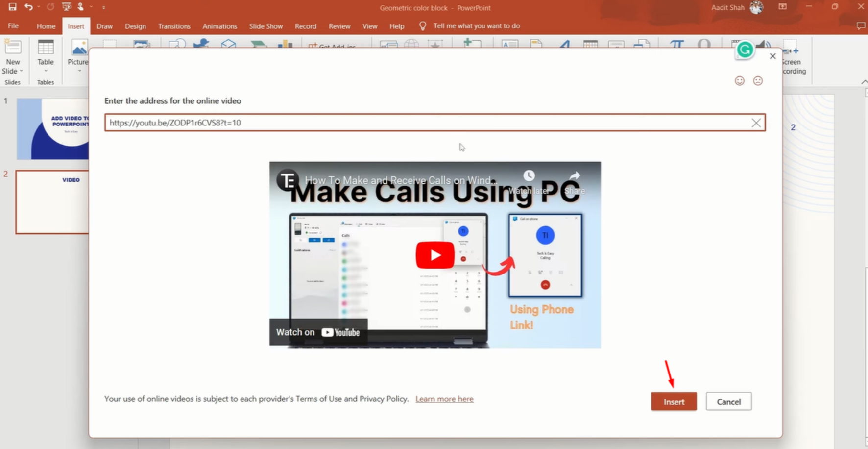Image resolution: width=868 pixels, height=449 pixels.
Task: Switch to the Slide Show tab
Action: click(265, 26)
